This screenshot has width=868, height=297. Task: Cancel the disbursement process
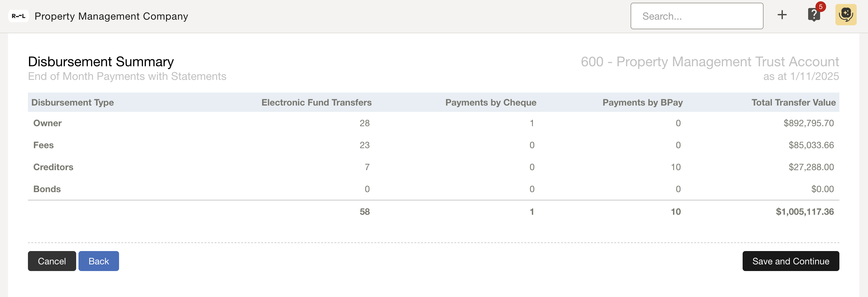52,261
